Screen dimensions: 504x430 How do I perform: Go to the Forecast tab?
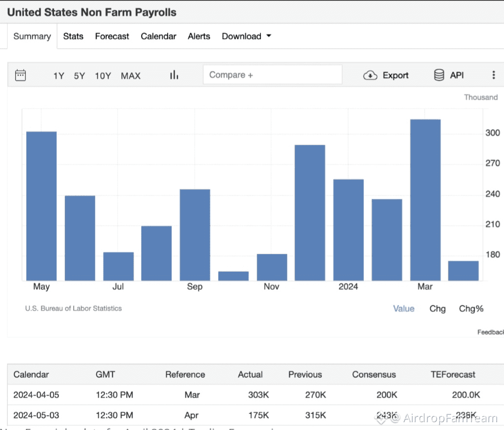point(112,37)
